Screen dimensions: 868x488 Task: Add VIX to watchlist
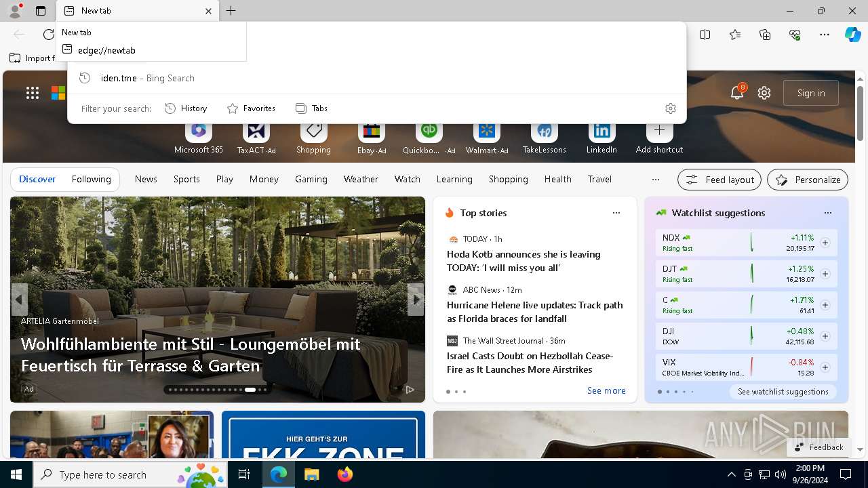click(x=825, y=367)
